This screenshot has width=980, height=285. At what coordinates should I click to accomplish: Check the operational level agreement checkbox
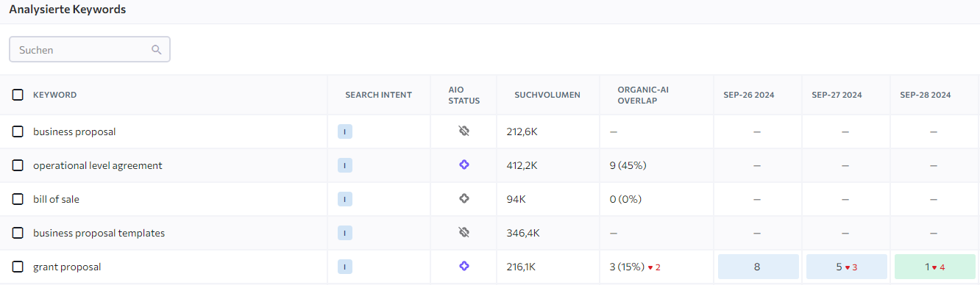tap(18, 165)
